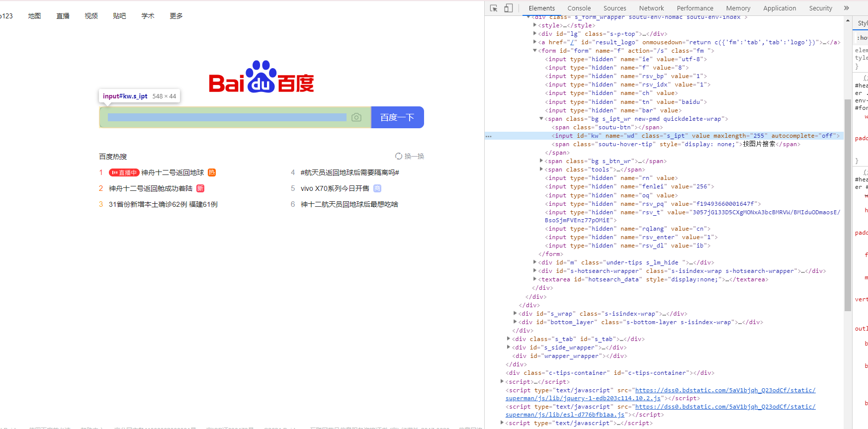Click the Baidu logo
The width and height of the screenshot is (868, 429).
261,77
